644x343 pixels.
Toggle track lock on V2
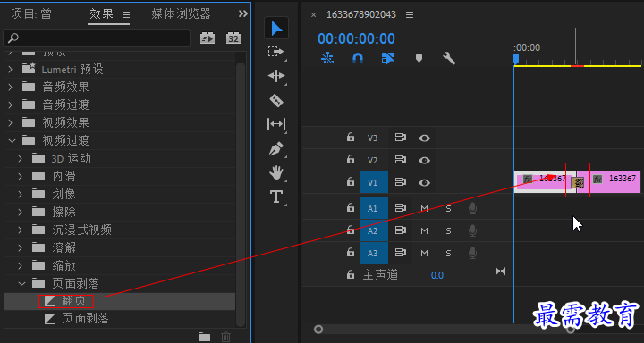[350, 159]
